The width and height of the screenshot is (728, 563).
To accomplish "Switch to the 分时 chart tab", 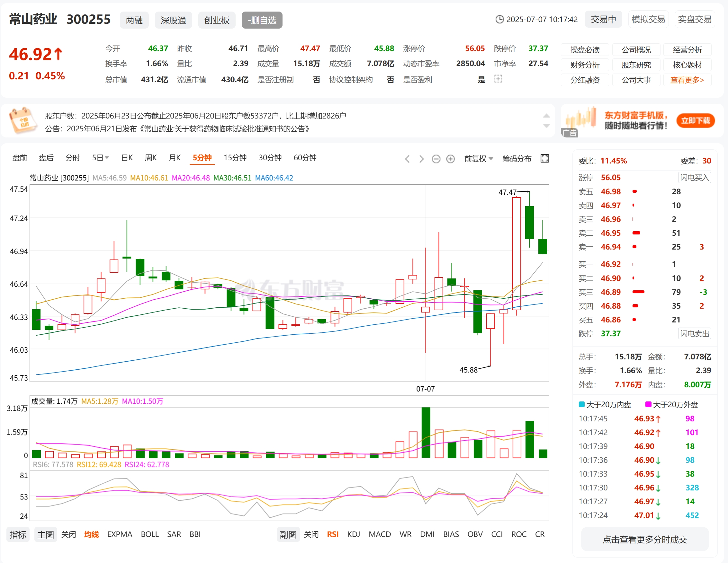I will point(73,158).
